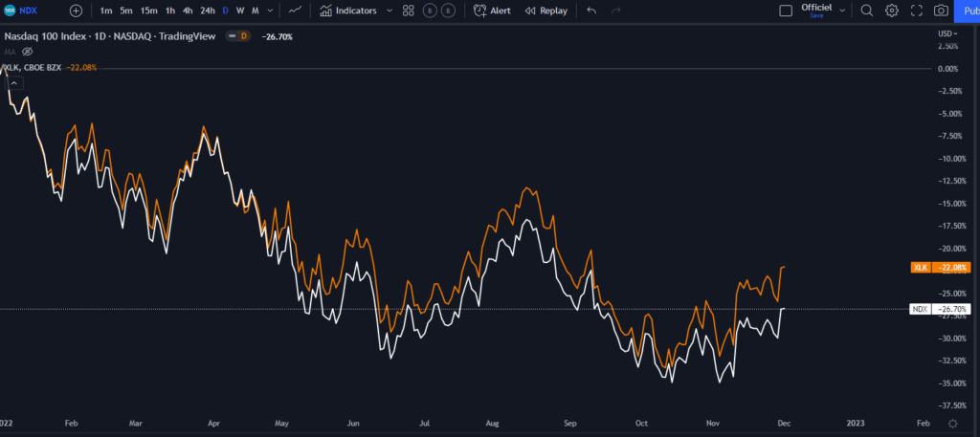Click the -20.00% price axis label
This screenshot has width=980, height=437.
[950, 249]
